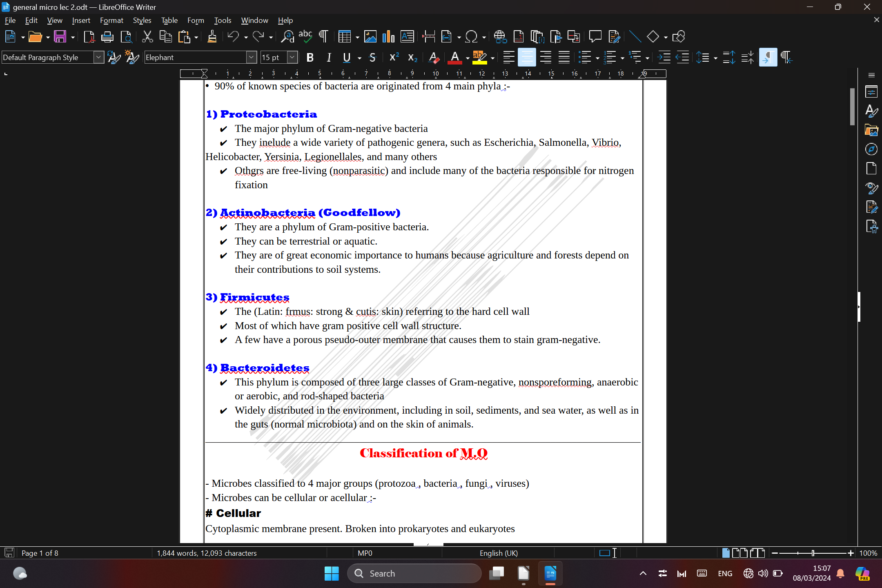This screenshot has height=588, width=882.
Task: Open the paragraph style dropdown
Action: (98, 58)
